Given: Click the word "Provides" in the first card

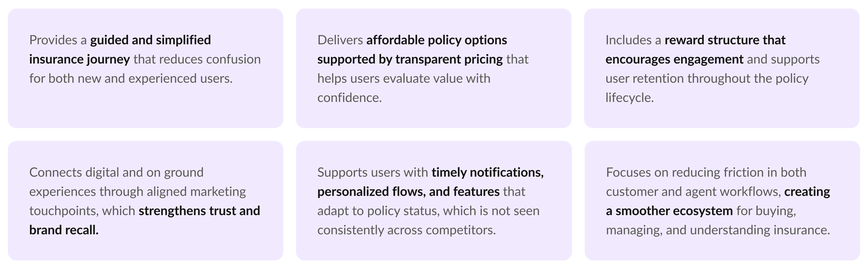Looking at the screenshot, I should 53,40.
